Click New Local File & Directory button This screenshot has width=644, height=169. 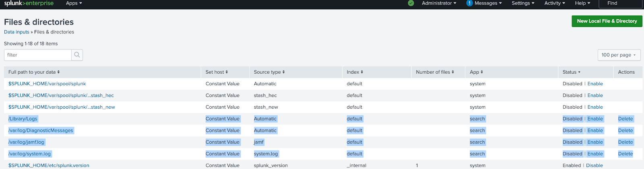coord(607,21)
